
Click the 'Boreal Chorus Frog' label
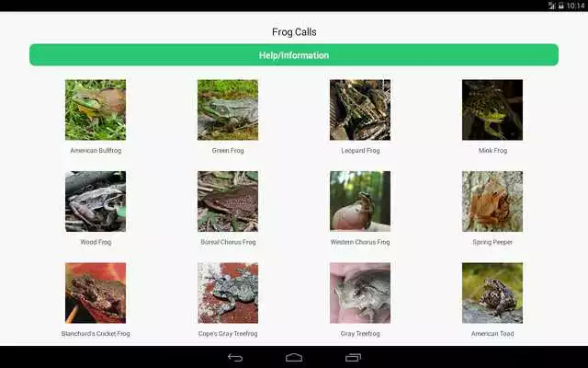[228, 242]
